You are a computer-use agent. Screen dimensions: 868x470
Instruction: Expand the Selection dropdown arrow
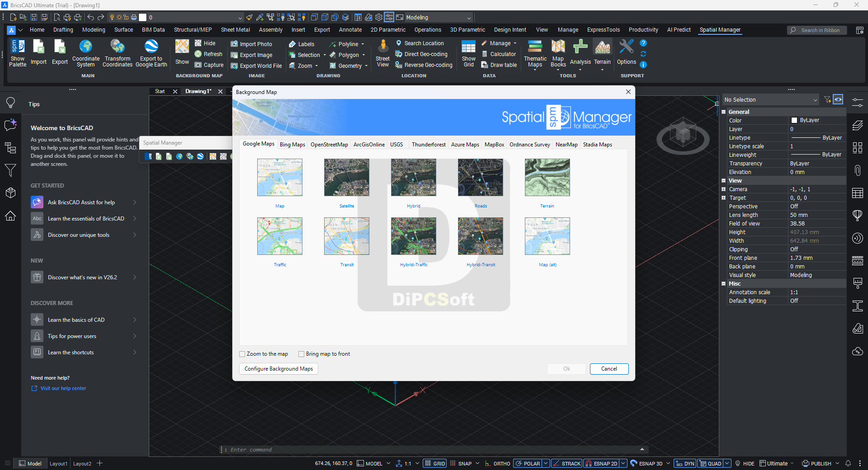pos(324,55)
